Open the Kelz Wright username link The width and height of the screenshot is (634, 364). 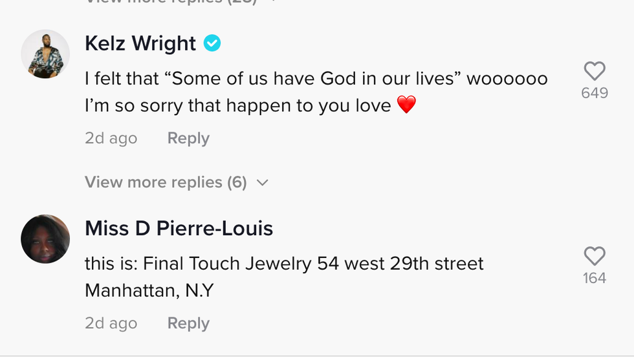tap(140, 43)
